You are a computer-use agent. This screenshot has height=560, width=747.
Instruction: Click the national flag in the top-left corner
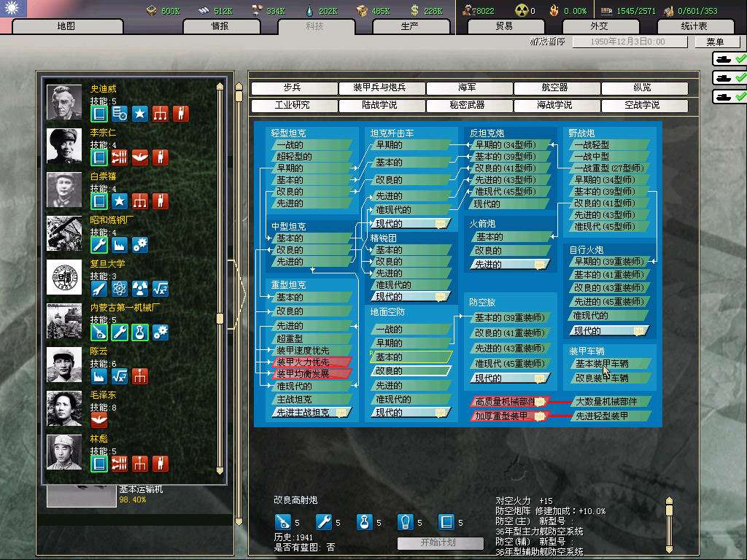click(14, 9)
